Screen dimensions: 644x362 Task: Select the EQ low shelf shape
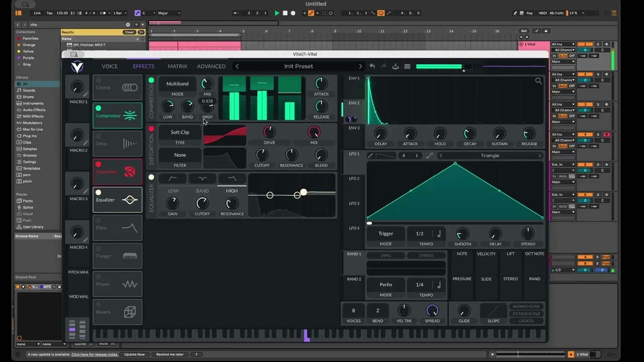tap(173, 178)
